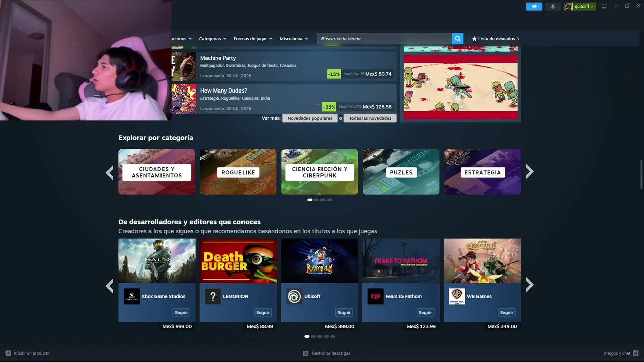Click the blue magnifier search button
Image resolution: width=644 pixels, height=362 pixels.
tap(457, 39)
